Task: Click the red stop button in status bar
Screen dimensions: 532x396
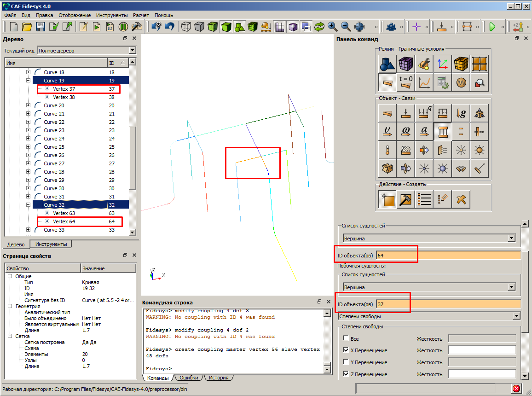Action: (516, 389)
